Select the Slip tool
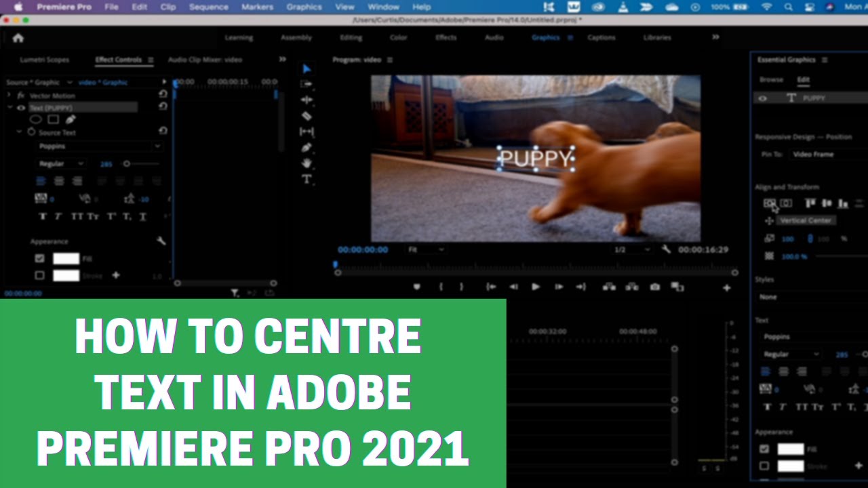868x488 pixels. 307,131
